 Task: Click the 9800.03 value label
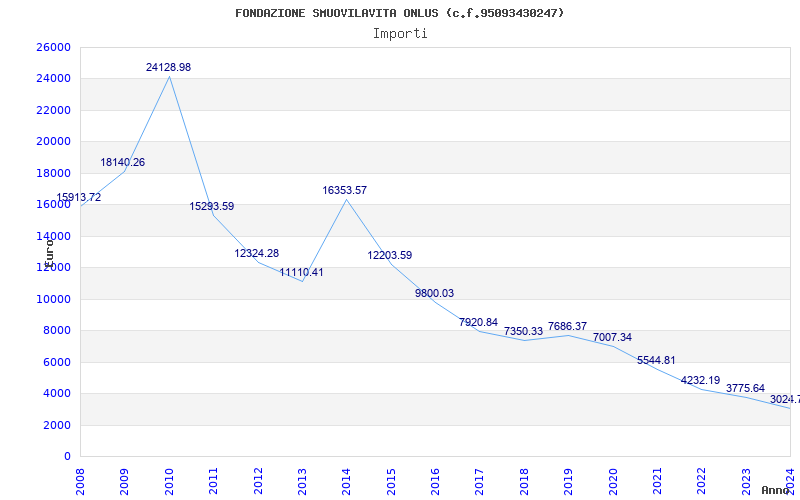tap(434, 293)
